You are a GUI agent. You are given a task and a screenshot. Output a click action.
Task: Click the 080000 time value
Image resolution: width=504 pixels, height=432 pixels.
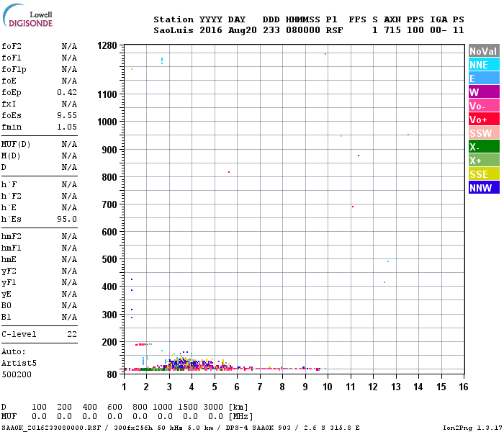[x=303, y=30]
